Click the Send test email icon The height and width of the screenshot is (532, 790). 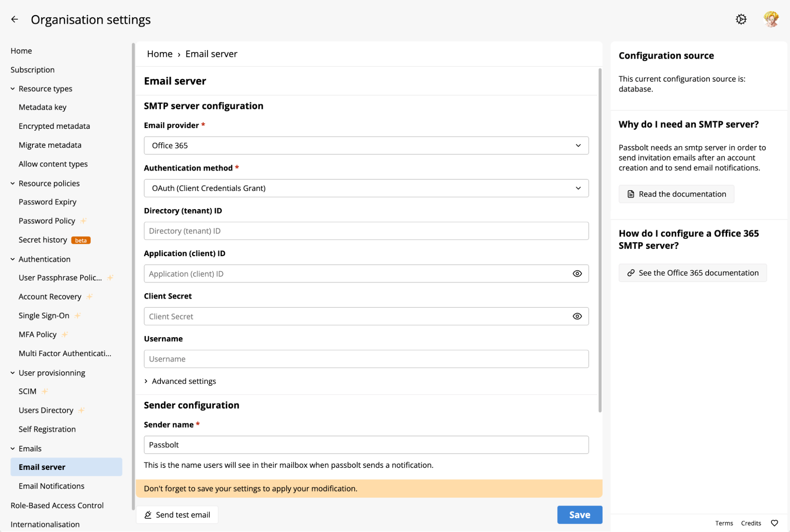tap(148, 515)
